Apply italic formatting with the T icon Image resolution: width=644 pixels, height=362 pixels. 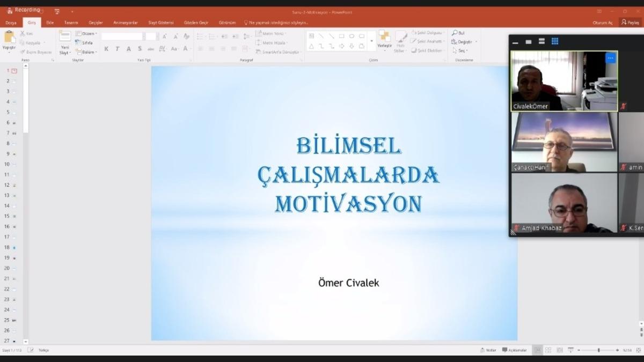(117, 49)
